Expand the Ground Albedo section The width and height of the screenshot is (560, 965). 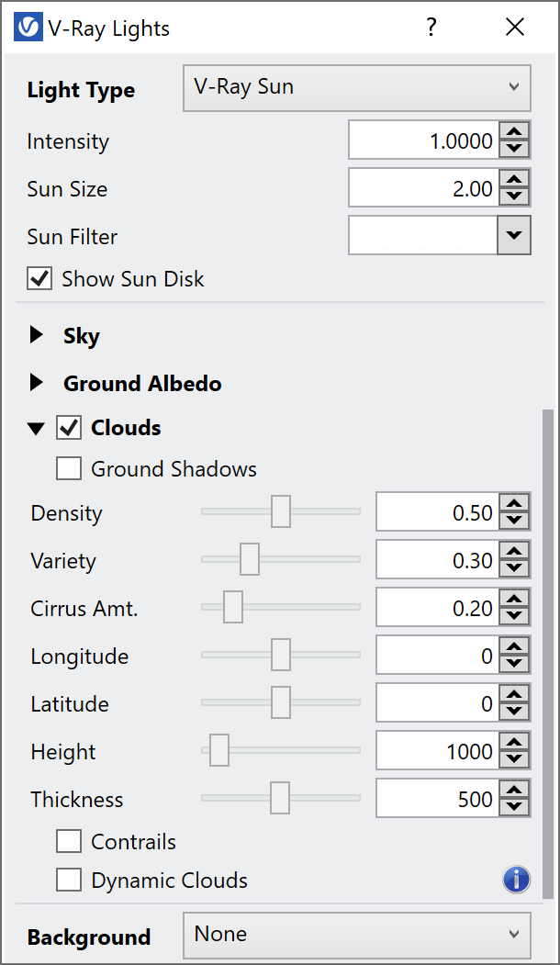pos(37,383)
